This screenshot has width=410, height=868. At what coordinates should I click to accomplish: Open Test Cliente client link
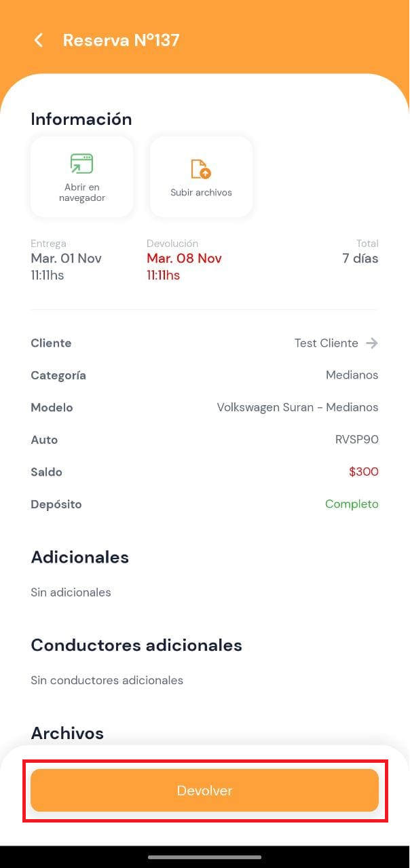[326, 343]
